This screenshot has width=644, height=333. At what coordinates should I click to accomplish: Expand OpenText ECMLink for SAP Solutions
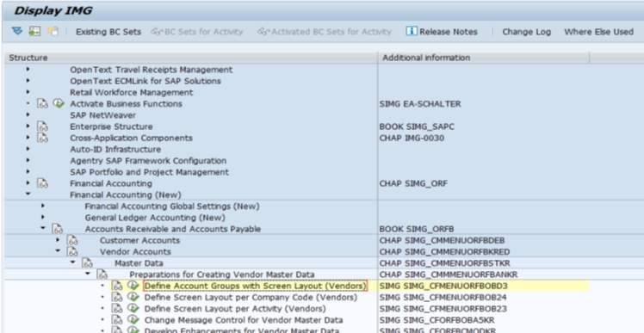pyautogui.click(x=28, y=81)
